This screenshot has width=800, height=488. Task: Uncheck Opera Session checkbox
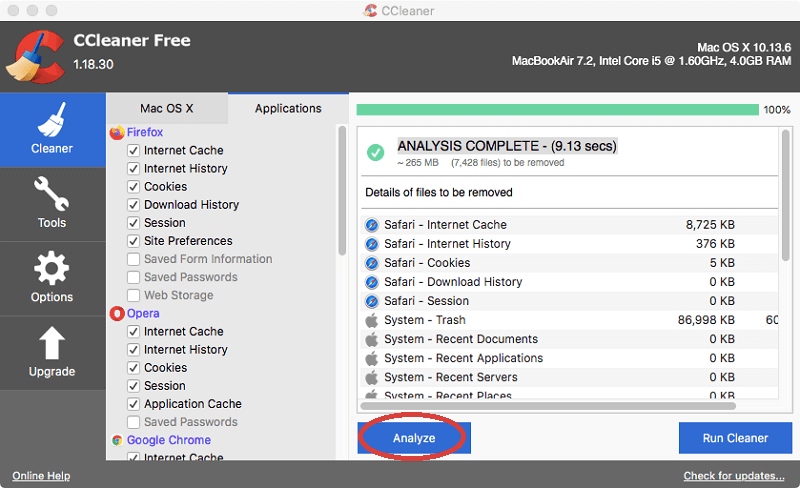coord(133,386)
